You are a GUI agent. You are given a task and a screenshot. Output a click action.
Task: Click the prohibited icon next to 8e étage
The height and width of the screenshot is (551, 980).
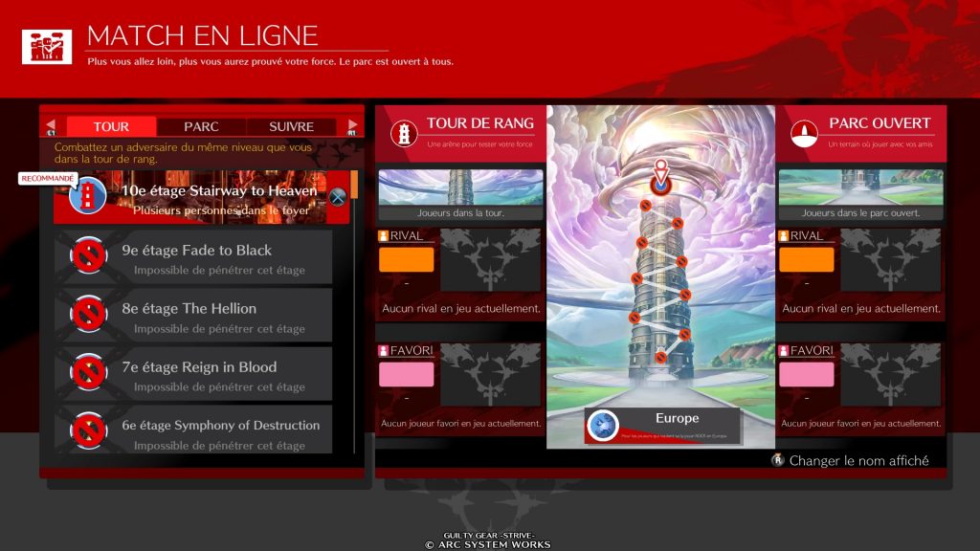point(88,314)
